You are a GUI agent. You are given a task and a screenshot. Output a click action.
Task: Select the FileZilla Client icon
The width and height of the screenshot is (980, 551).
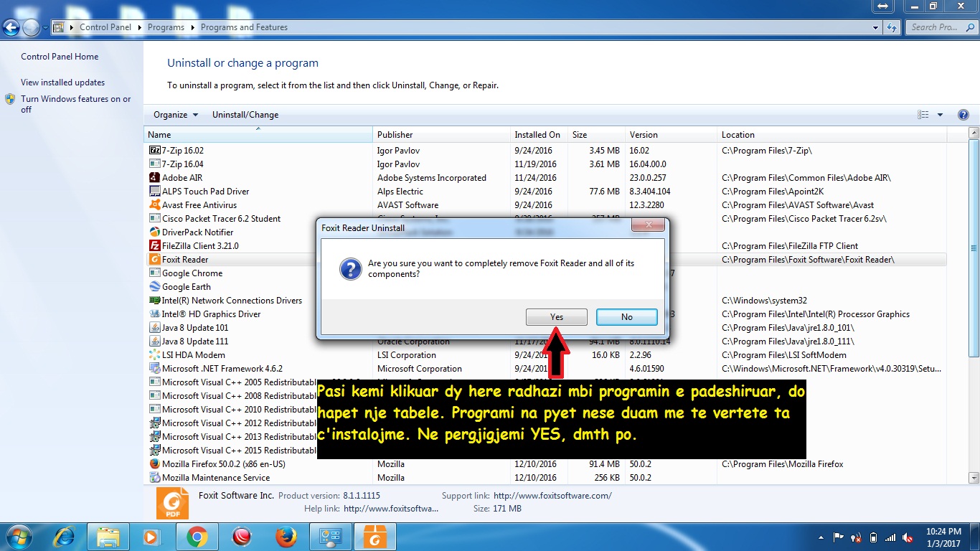(154, 246)
